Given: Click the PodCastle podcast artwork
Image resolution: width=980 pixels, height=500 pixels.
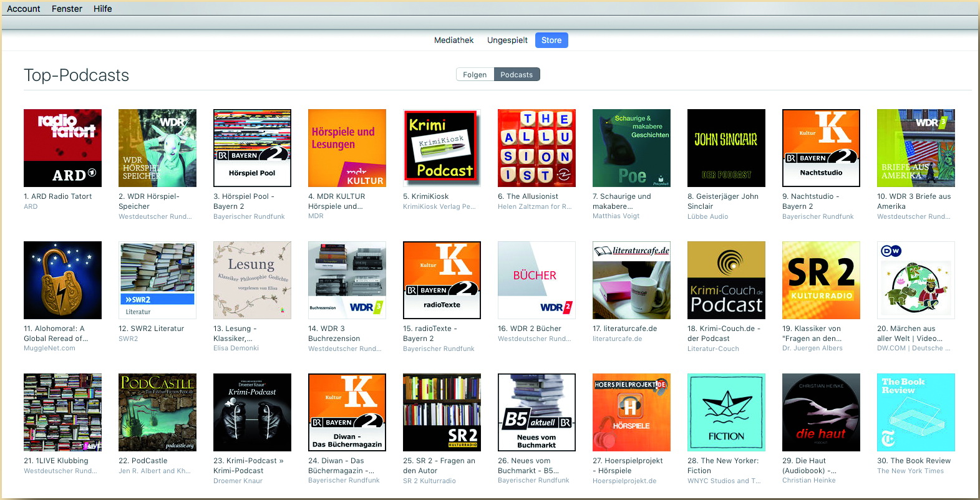Looking at the screenshot, I should [157, 412].
